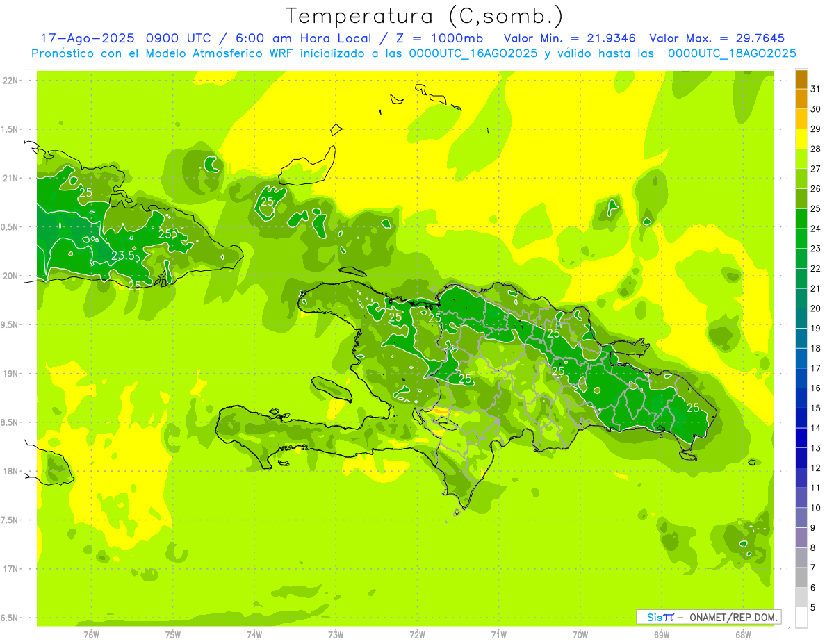834x644 pixels.
Task: Click the lime legend swatch between 27 and 28
Action: (801, 158)
